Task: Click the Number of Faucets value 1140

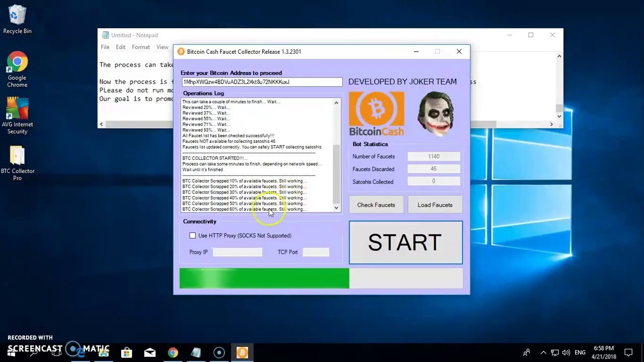Action: click(x=434, y=156)
